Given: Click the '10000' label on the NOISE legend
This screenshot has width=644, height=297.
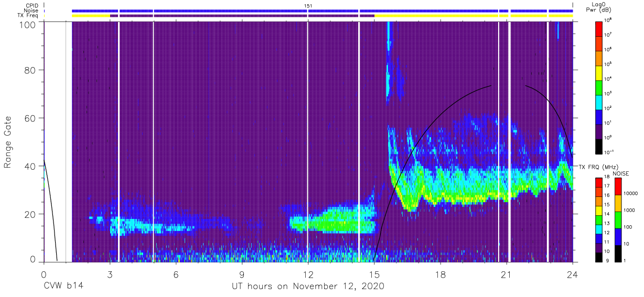Looking at the screenshot, I should 631,194.
